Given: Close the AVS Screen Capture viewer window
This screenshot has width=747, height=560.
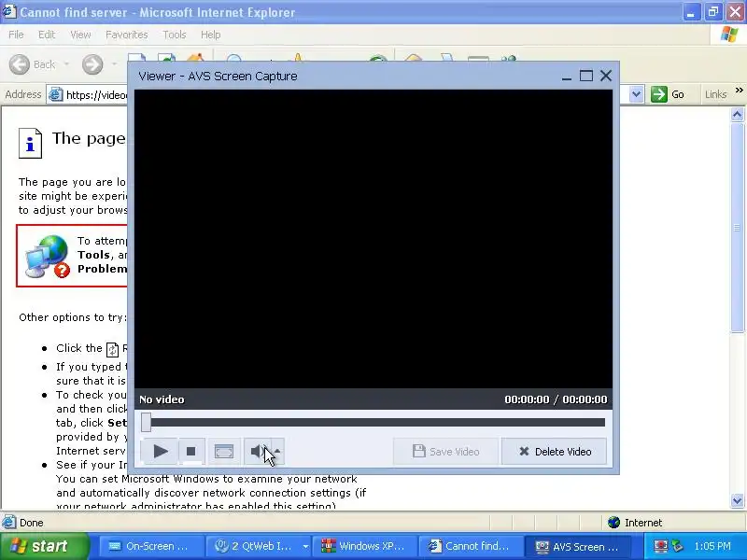Looking at the screenshot, I should pyautogui.click(x=606, y=76).
